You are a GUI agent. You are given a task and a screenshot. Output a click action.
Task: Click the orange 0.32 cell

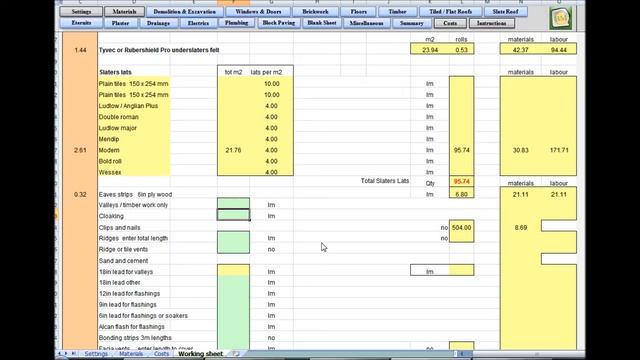coord(80,194)
